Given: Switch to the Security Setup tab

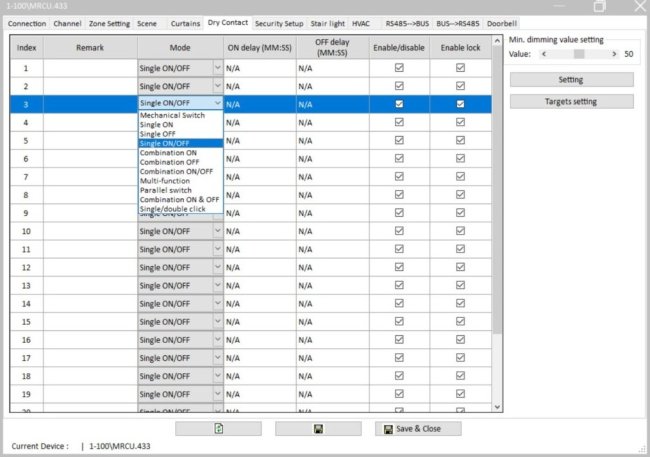Looking at the screenshot, I should point(278,23).
